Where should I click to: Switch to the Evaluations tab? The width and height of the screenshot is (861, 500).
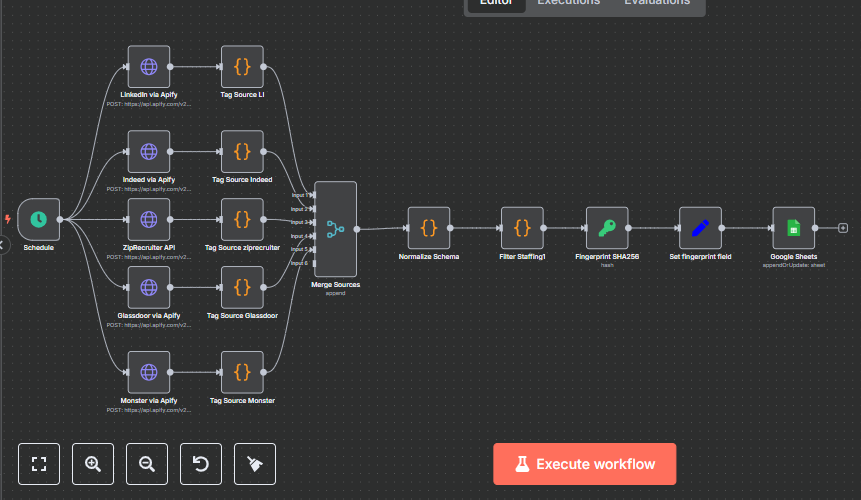coord(657,3)
